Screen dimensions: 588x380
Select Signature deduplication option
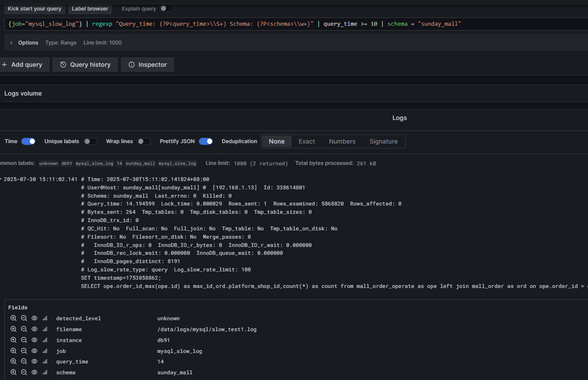coord(384,141)
